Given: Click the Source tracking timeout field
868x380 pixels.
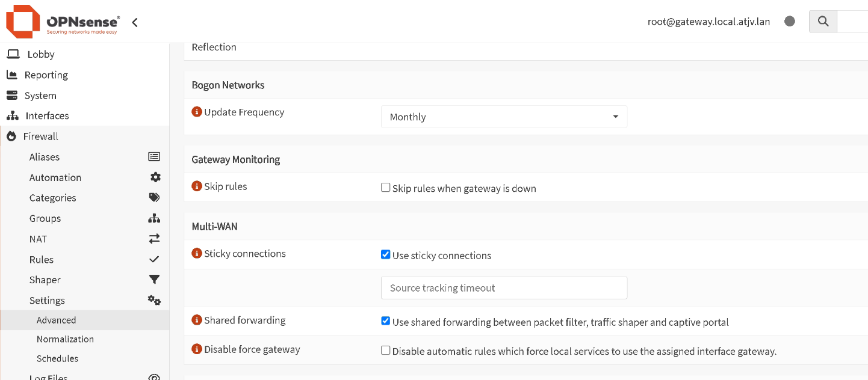Looking at the screenshot, I should pyautogui.click(x=504, y=288).
